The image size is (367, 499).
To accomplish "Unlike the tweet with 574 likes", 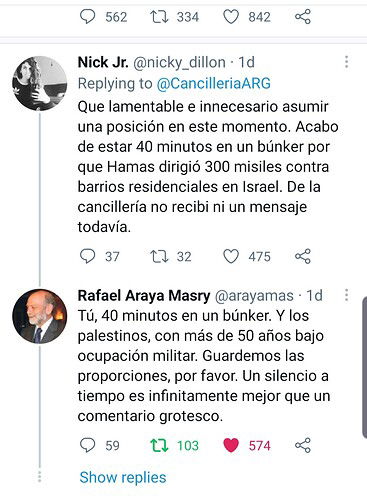I will 231,446.
